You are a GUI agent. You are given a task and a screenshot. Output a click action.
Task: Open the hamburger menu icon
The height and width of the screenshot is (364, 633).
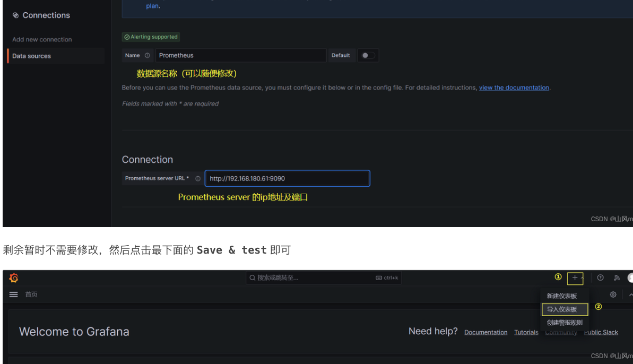point(13,294)
